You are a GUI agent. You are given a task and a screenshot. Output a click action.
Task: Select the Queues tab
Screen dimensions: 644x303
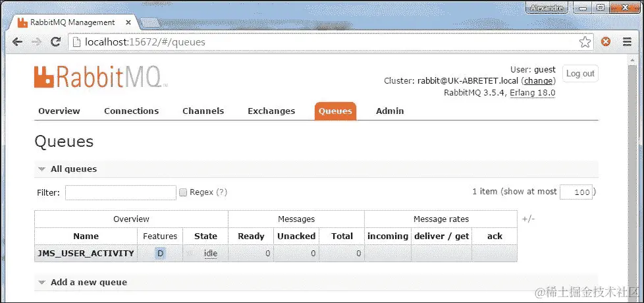(x=336, y=111)
